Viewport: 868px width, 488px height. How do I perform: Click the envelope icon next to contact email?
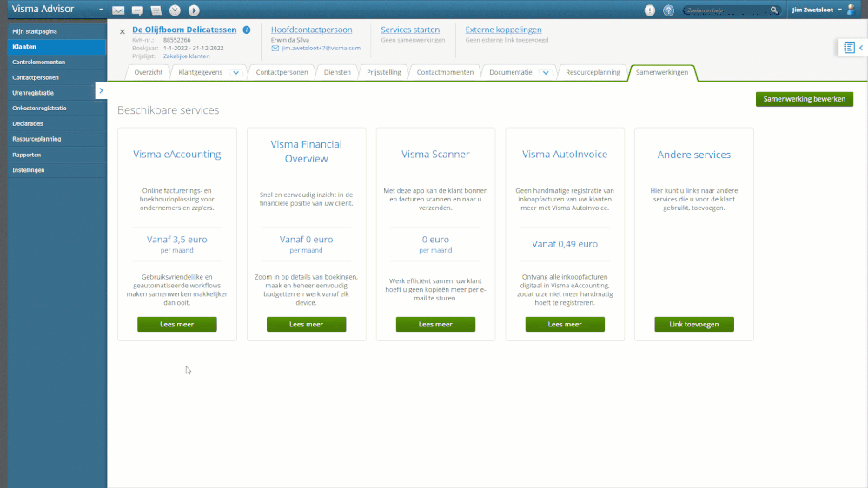point(275,48)
